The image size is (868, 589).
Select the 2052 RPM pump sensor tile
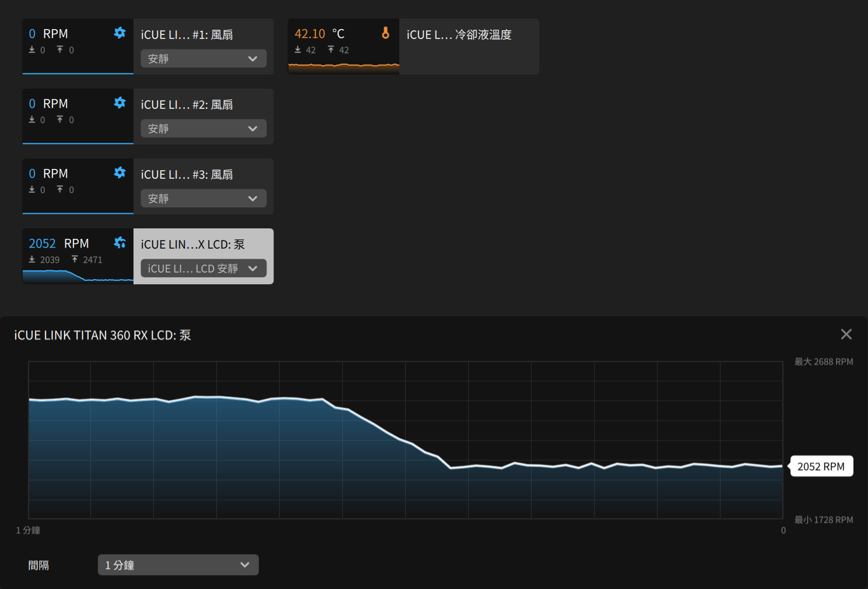[78, 256]
